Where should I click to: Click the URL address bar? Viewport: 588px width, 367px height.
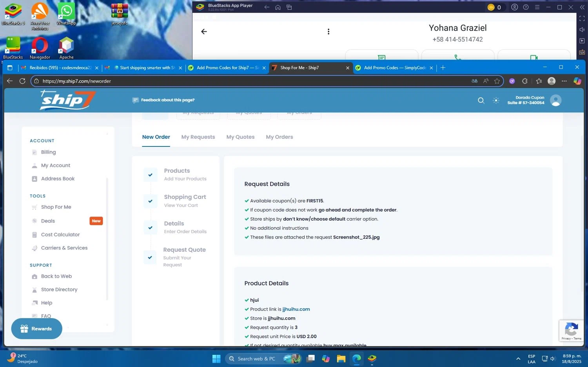pyautogui.click(x=251, y=81)
